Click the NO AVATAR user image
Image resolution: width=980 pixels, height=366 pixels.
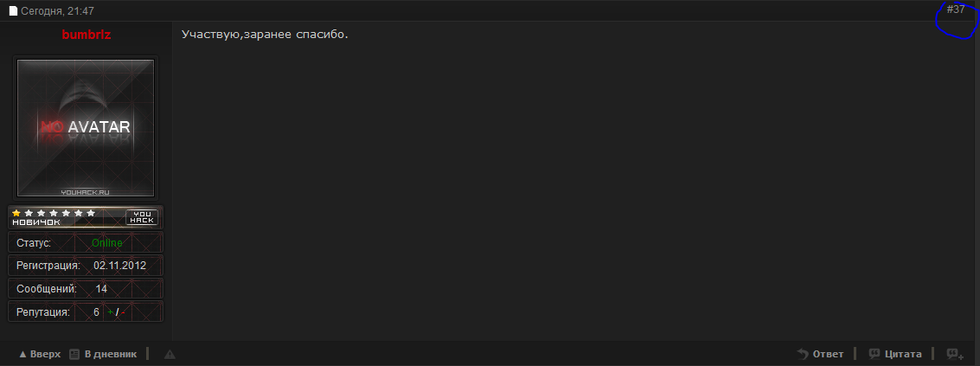[x=86, y=128]
